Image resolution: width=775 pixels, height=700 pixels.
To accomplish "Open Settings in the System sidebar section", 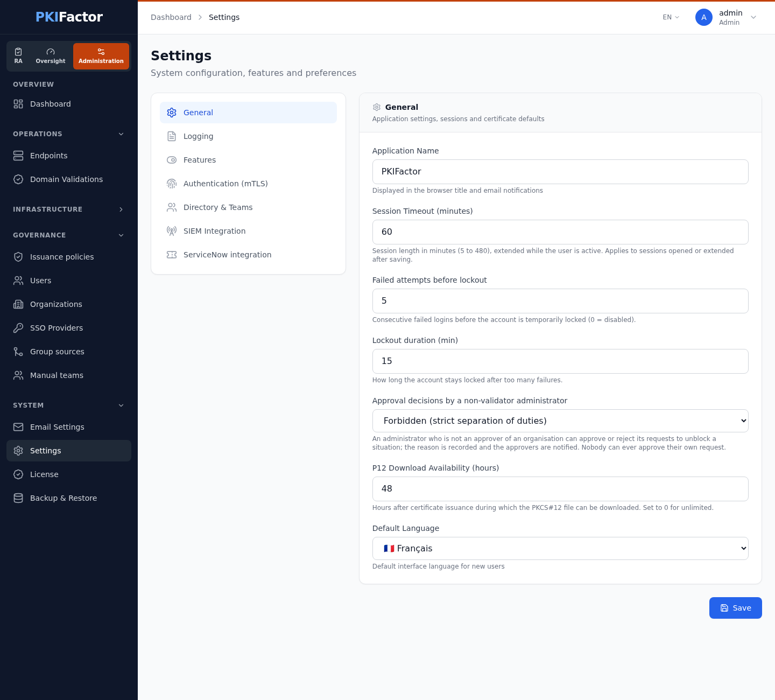I will 69,451.
